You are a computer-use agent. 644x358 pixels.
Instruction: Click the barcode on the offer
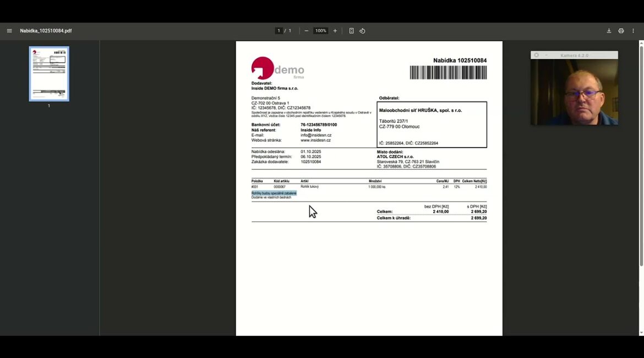[x=448, y=73]
